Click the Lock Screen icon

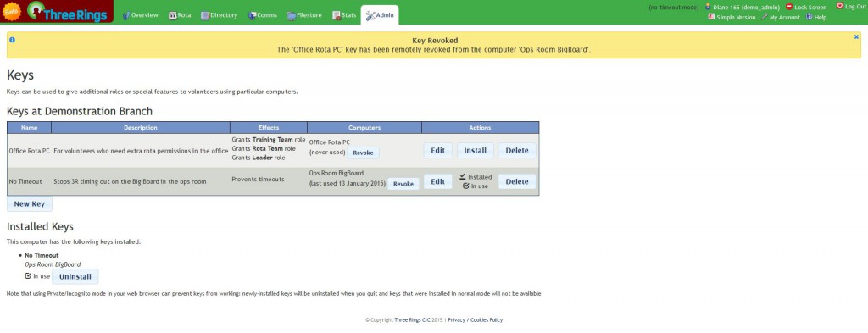(x=789, y=7)
